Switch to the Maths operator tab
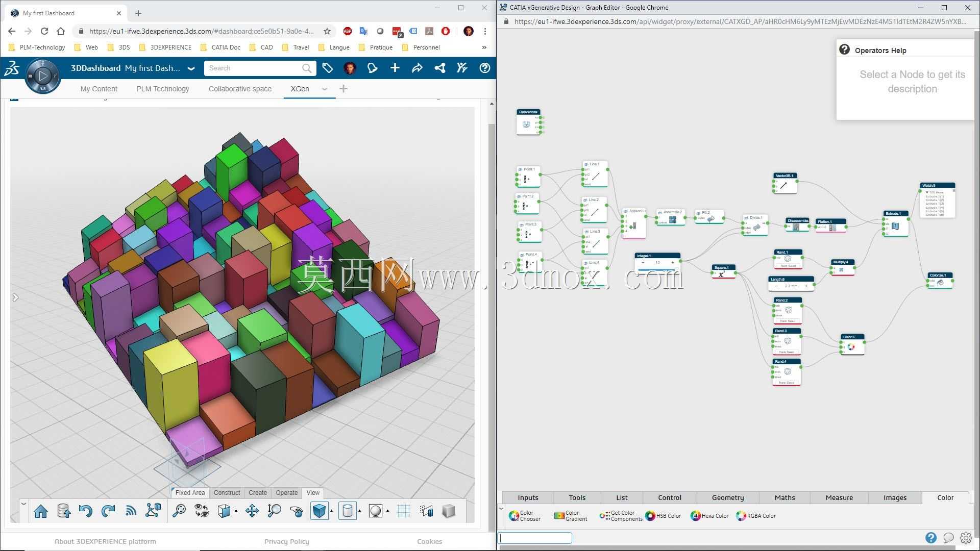Screen dimensions: 980x551 pyautogui.click(x=785, y=497)
